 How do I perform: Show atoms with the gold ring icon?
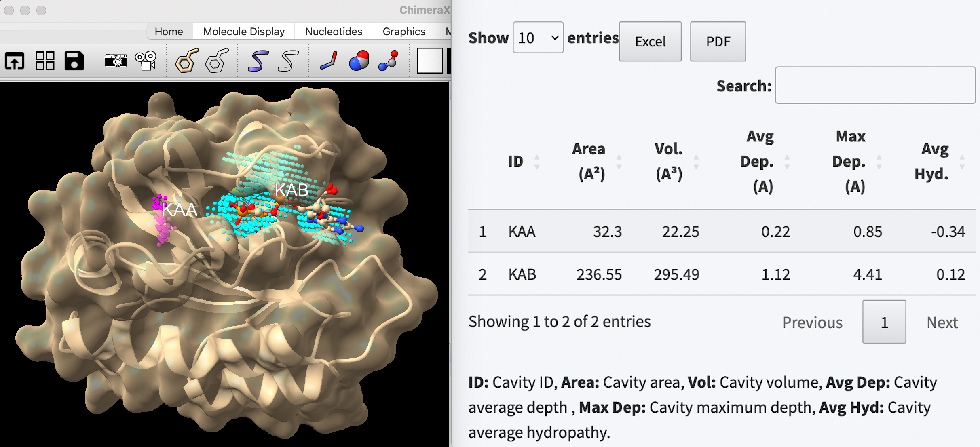[x=186, y=61]
